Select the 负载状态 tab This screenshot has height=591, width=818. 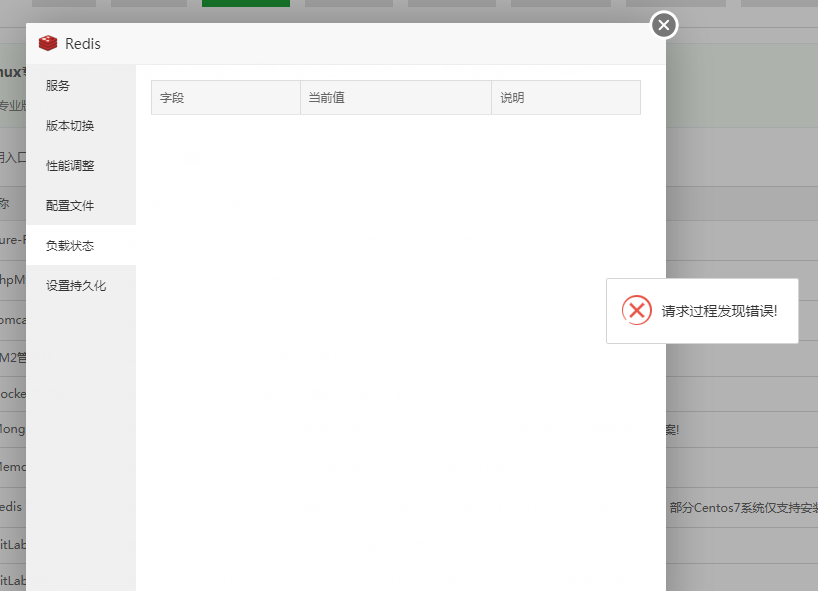coord(81,245)
